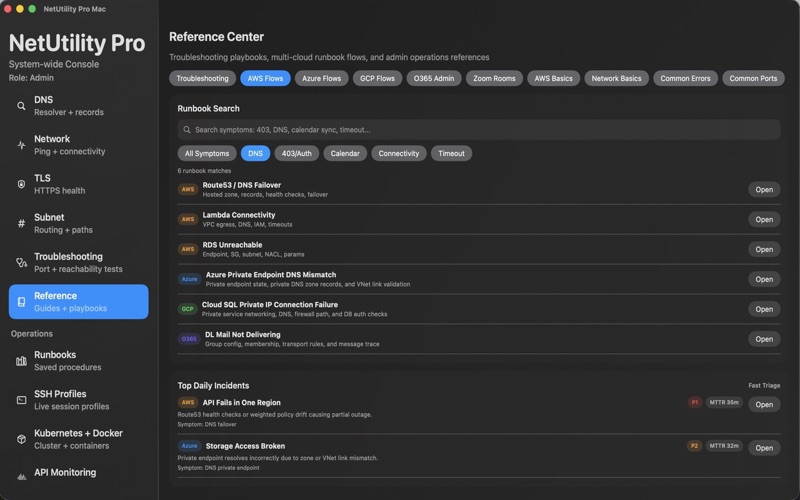Switch to the O365 Admin tab
Image resolution: width=800 pixels, height=500 pixels.
434,78
